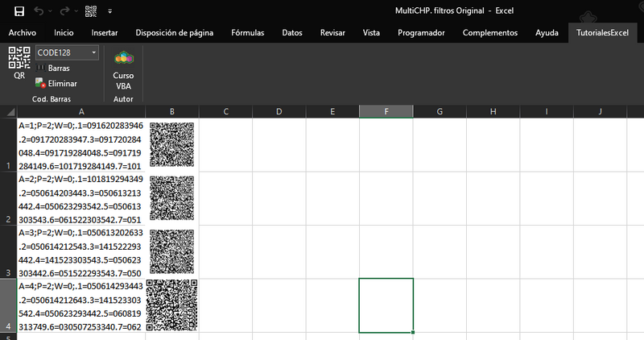Click the fill handle of cell F4
Screen dimensions: 644x340
413,332
